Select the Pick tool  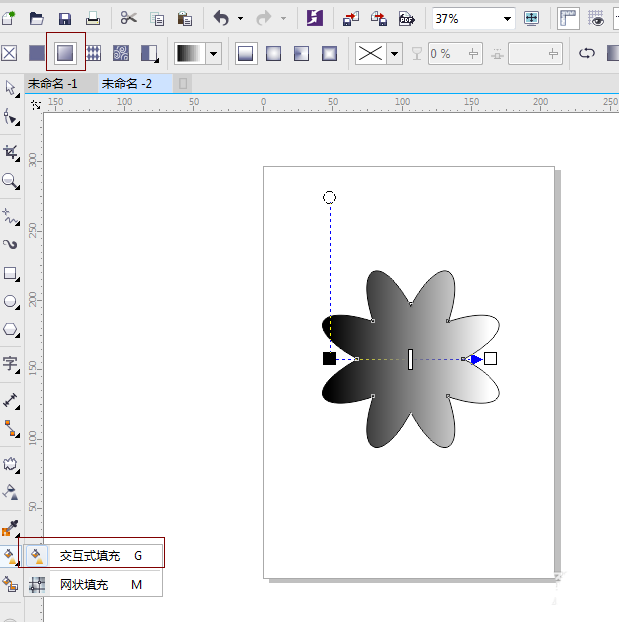point(11,88)
